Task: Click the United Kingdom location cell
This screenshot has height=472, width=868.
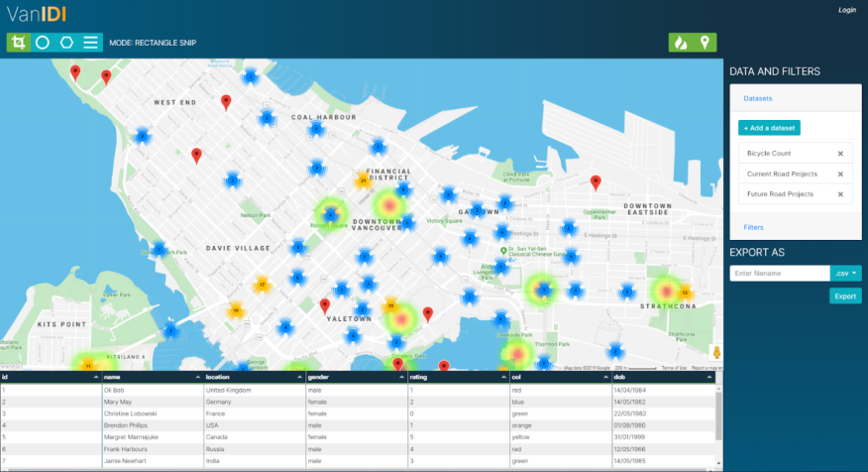Action: click(255, 391)
